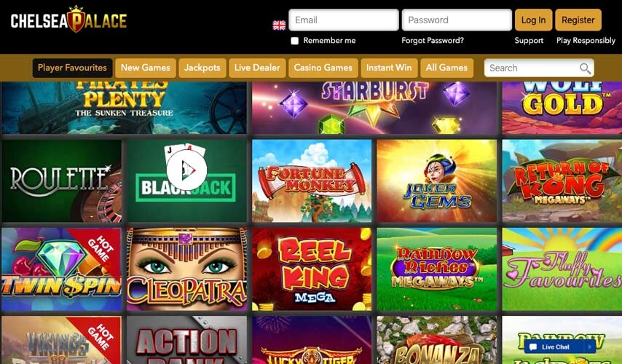The image size is (622, 364).
Task: Open the Twin Spin hot game
Action: 61,269
